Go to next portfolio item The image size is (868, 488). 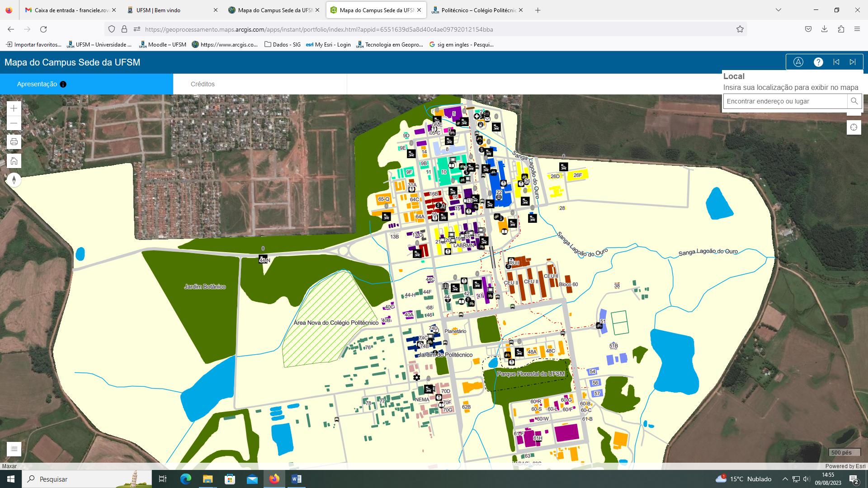pos(853,62)
